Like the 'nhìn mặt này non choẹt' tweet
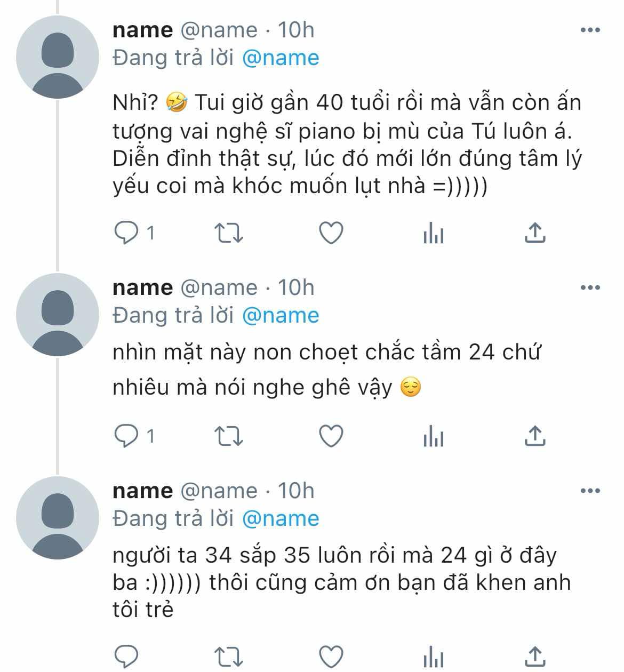The height and width of the screenshot is (672, 624). [x=331, y=436]
